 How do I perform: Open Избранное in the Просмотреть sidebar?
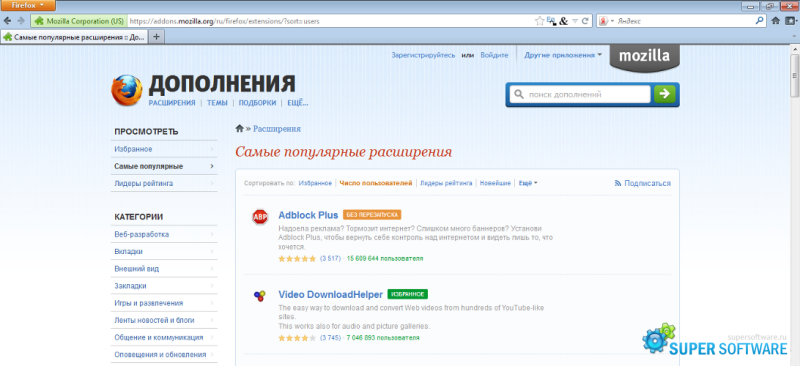click(164, 149)
